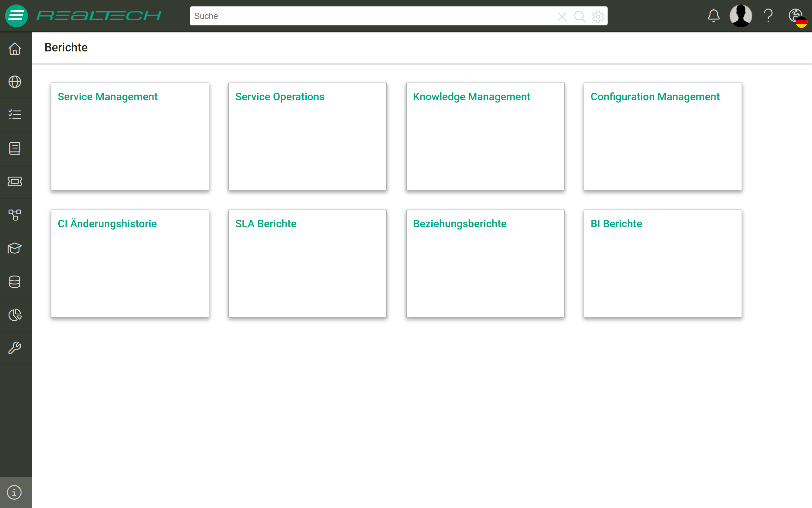The width and height of the screenshot is (812, 508).
Task: Open the Service Operations reports card
Action: (307, 137)
